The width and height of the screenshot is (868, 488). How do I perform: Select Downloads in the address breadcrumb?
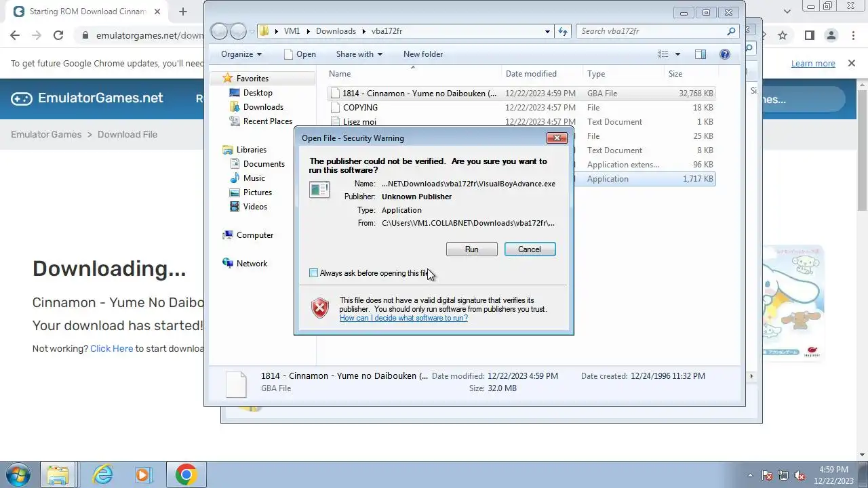pos(336,31)
